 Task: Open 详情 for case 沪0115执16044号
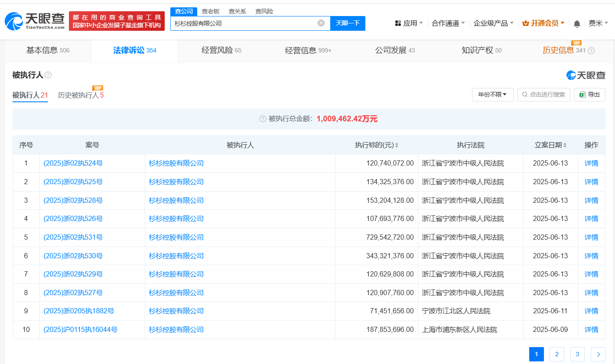point(592,330)
